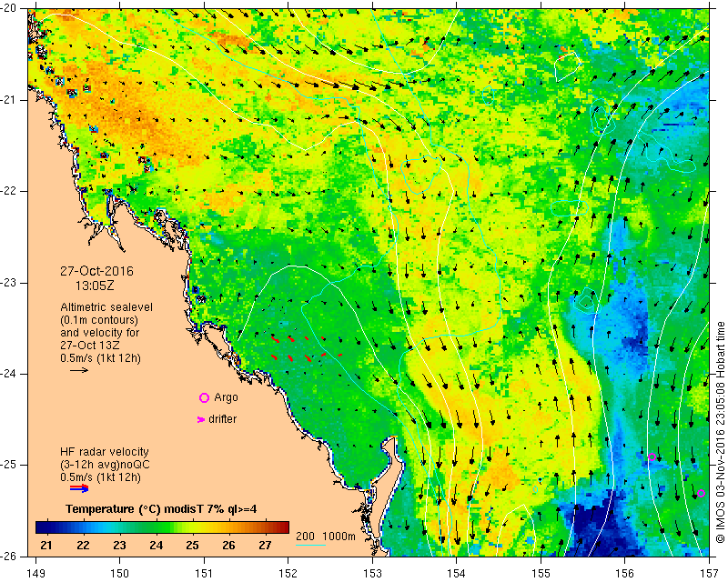Click the latitude axis label '-26'

(x=10, y=556)
